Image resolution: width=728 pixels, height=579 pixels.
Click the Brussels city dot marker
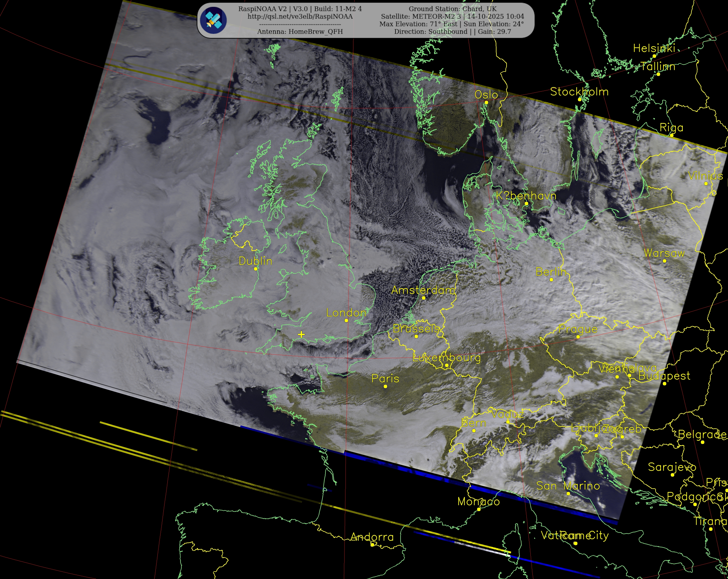[x=416, y=336]
